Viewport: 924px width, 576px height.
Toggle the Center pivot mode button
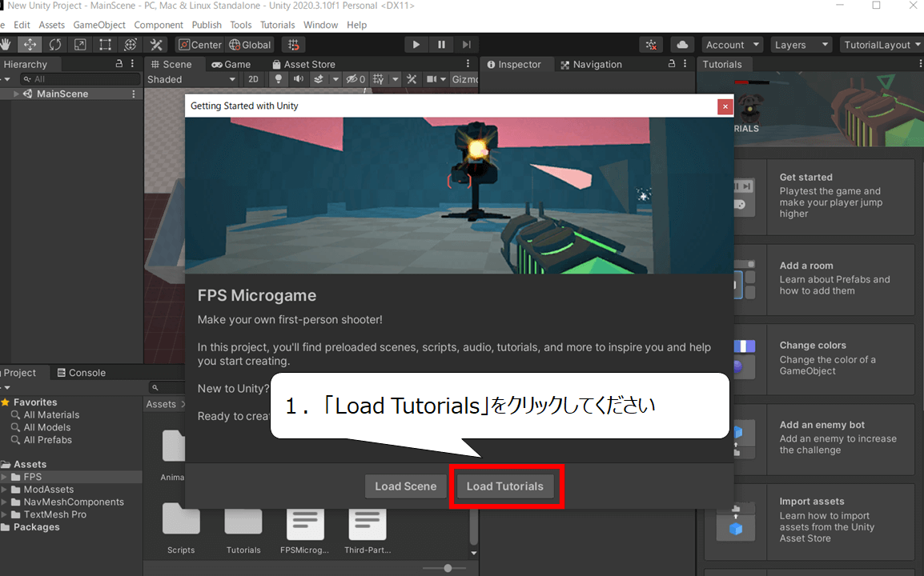[x=199, y=45]
